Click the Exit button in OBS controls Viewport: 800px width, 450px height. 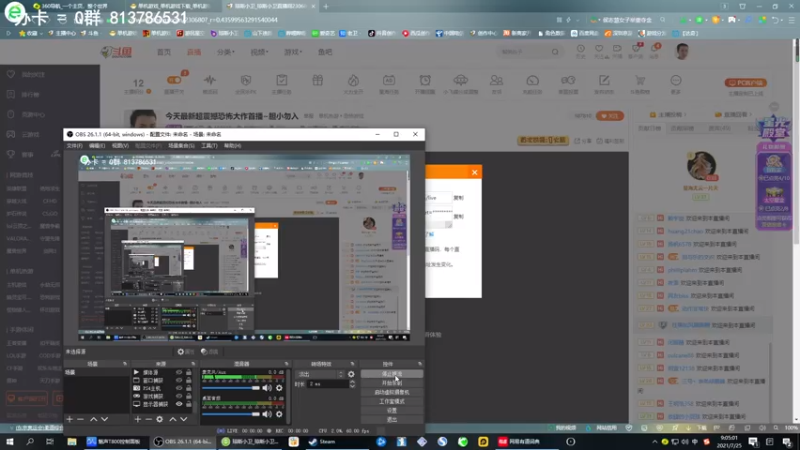click(392, 419)
